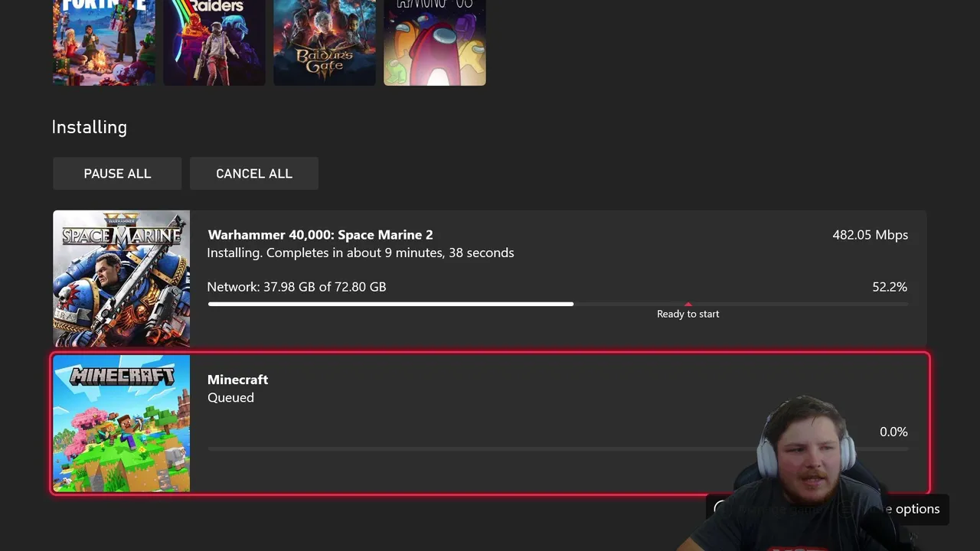Click the Minecraft Queued status
The width and height of the screenshot is (980, 551).
[x=230, y=398]
